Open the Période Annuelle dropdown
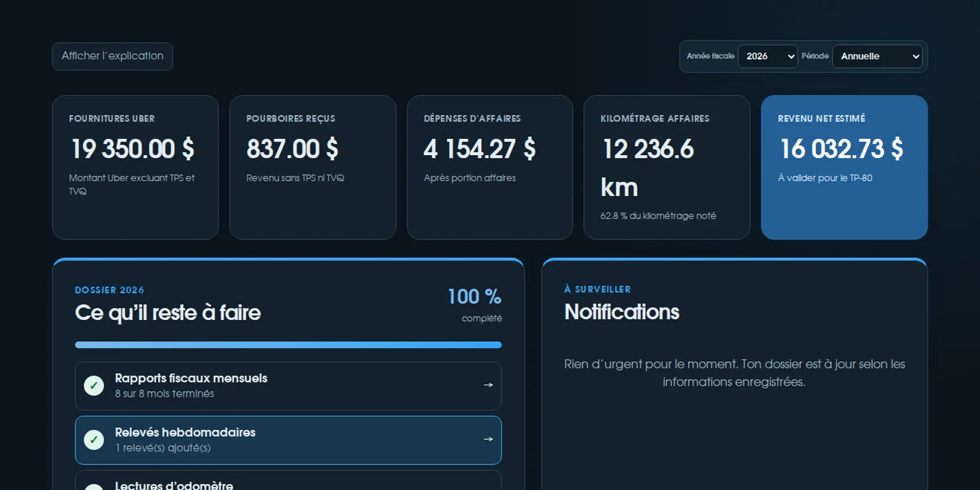This screenshot has height=490, width=980. (877, 56)
